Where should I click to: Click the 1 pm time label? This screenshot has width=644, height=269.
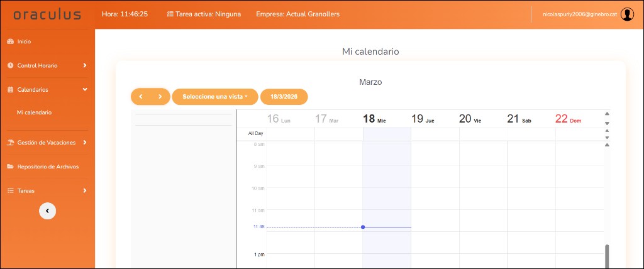click(259, 254)
